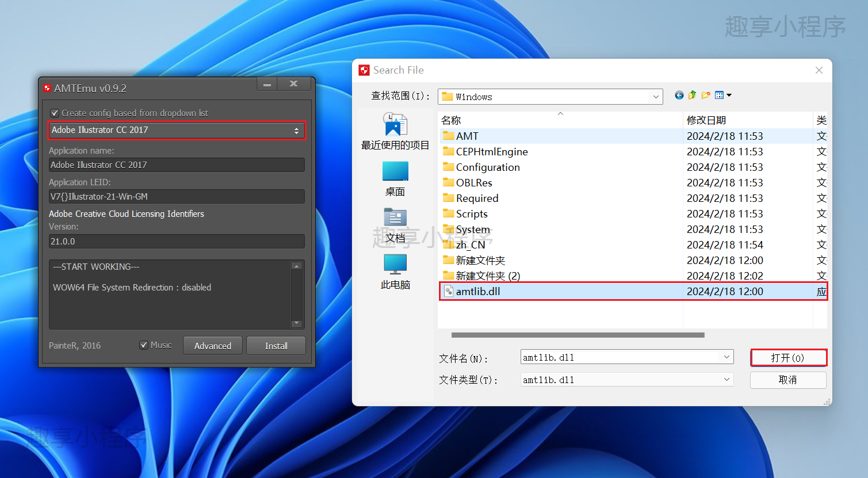Select the Configuration folder

click(x=481, y=167)
